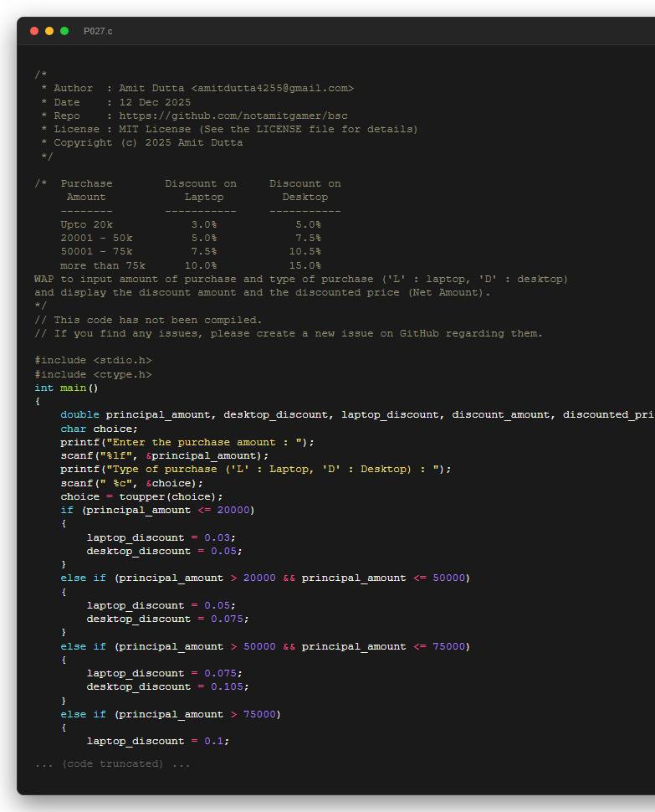The width and height of the screenshot is (655, 812).
Task: Click 'desktop_discount = 0.075;' assignment
Action: click(167, 619)
